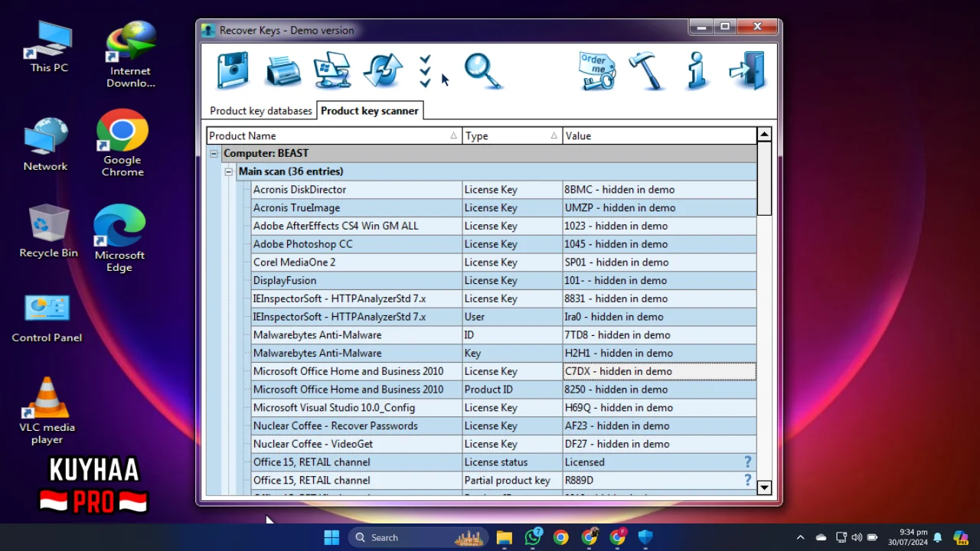Click the help question mark beside R889D
Image resolution: width=980 pixels, height=551 pixels.
pyautogui.click(x=747, y=481)
